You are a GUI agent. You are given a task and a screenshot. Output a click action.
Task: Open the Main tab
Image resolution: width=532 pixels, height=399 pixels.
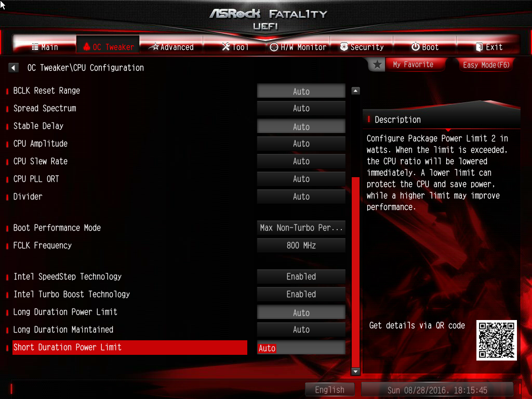(45, 47)
